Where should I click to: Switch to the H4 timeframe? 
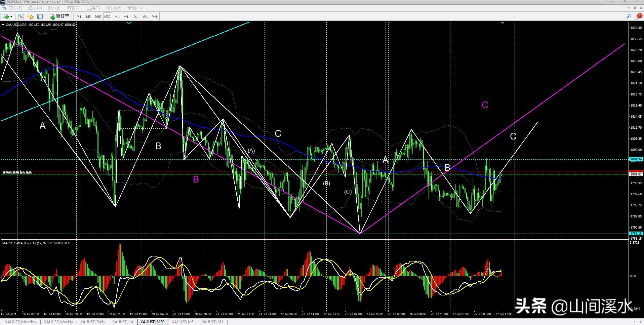click(126, 16)
